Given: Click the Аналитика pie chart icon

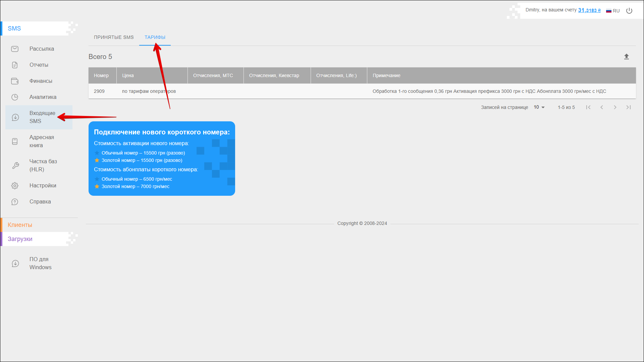Looking at the screenshot, I should [x=15, y=97].
